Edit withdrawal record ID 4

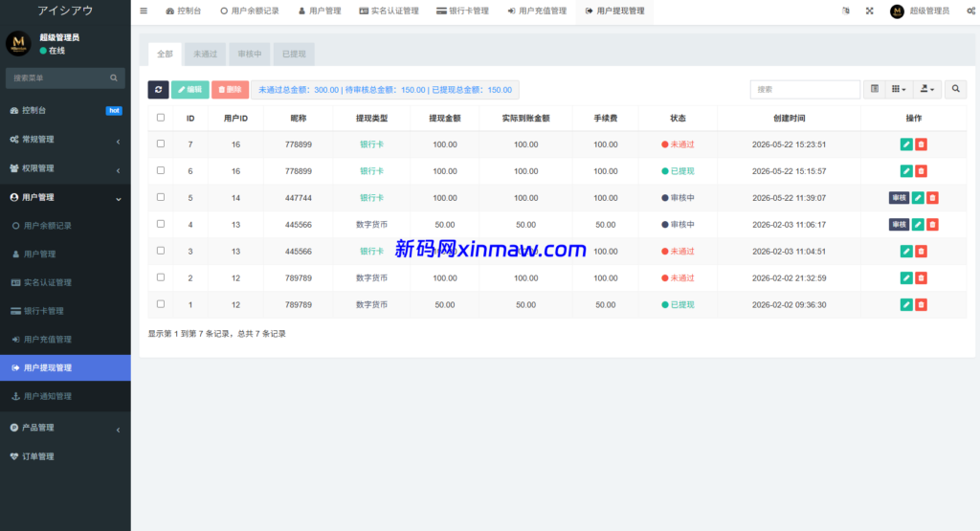[918, 224]
